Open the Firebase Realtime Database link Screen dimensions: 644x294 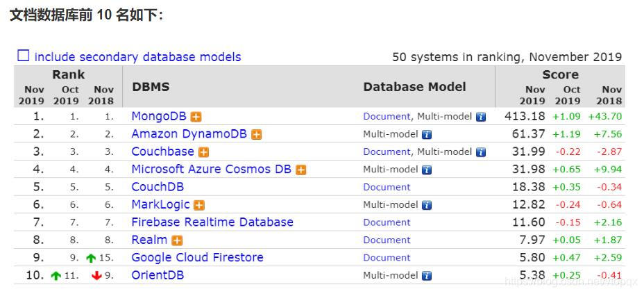click(x=212, y=222)
